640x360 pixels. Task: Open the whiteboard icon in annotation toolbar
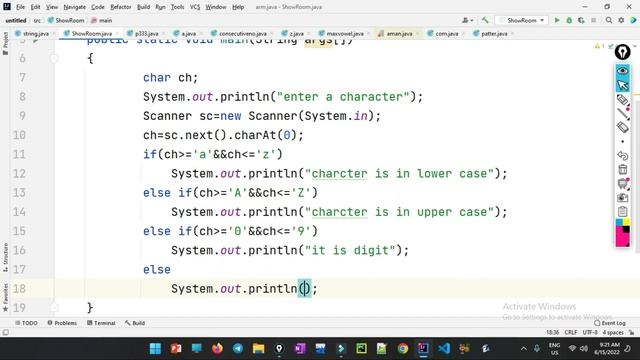(x=622, y=184)
